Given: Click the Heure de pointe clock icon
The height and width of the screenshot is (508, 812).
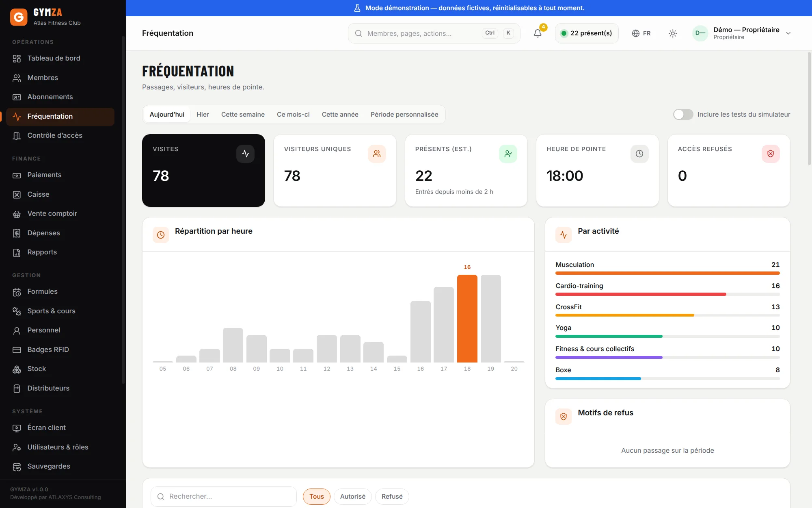Looking at the screenshot, I should pos(639,154).
